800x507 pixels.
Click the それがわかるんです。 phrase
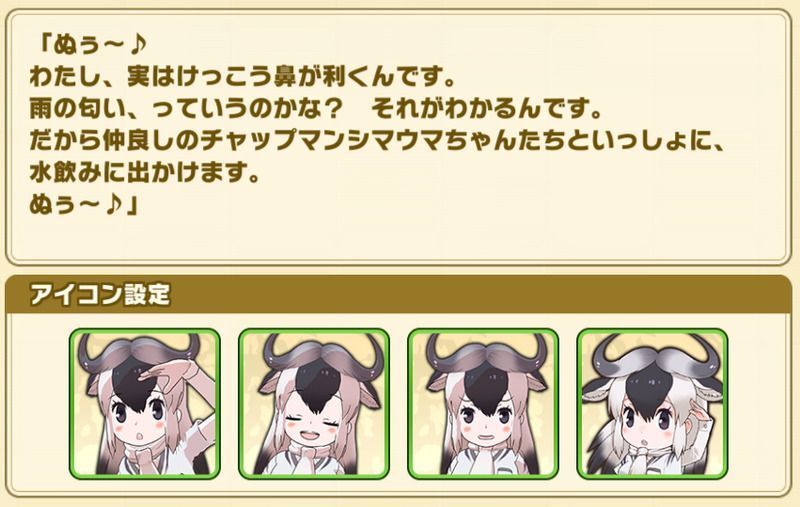click(487, 109)
